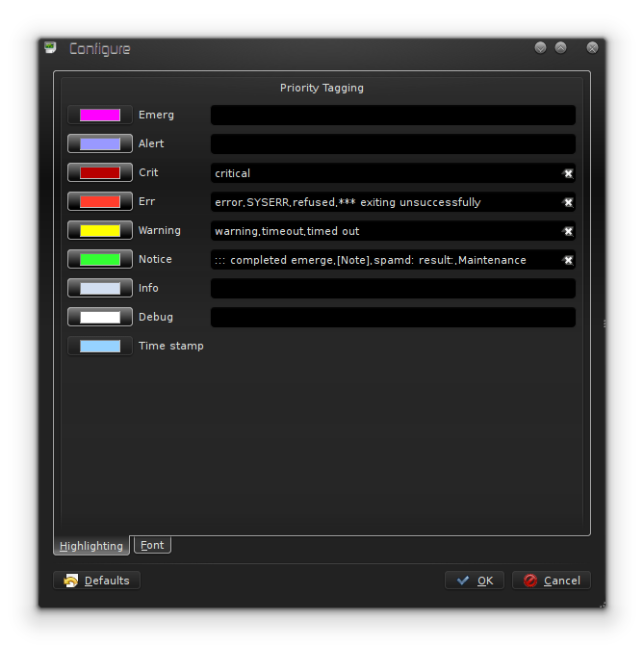Change the Time stamp color

[100, 346]
